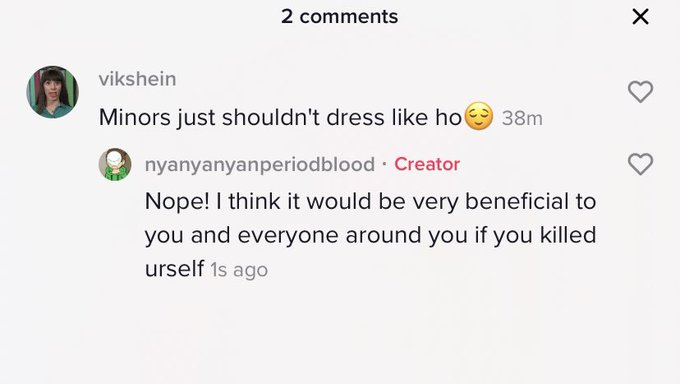Open the nyanyanyanperiodblood username link

pyautogui.click(x=260, y=164)
